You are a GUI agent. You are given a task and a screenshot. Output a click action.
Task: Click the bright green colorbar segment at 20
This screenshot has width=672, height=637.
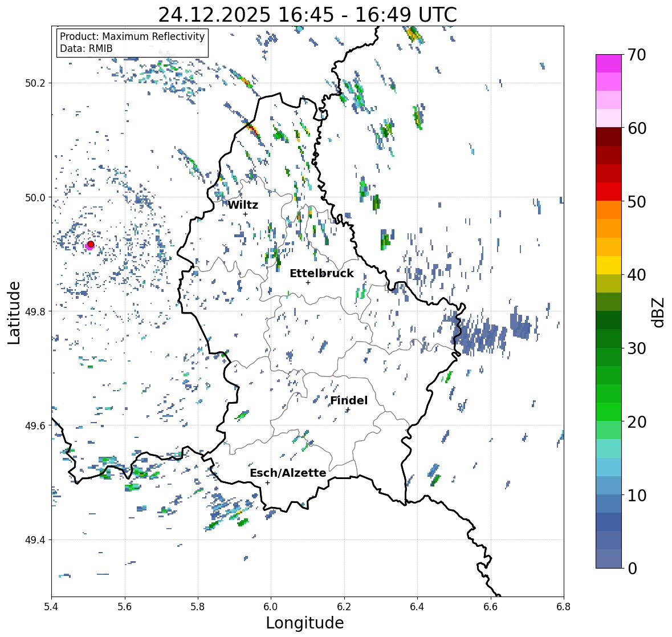click(609, 412)
